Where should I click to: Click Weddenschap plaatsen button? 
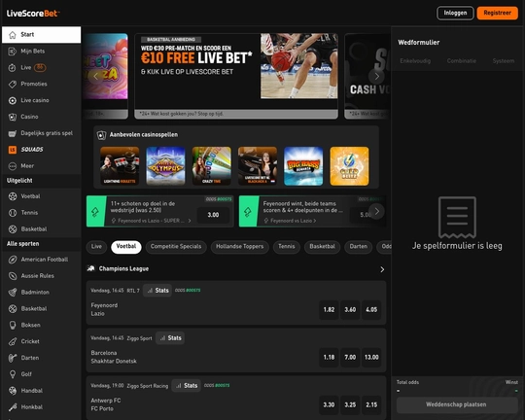tap(456, 404)
